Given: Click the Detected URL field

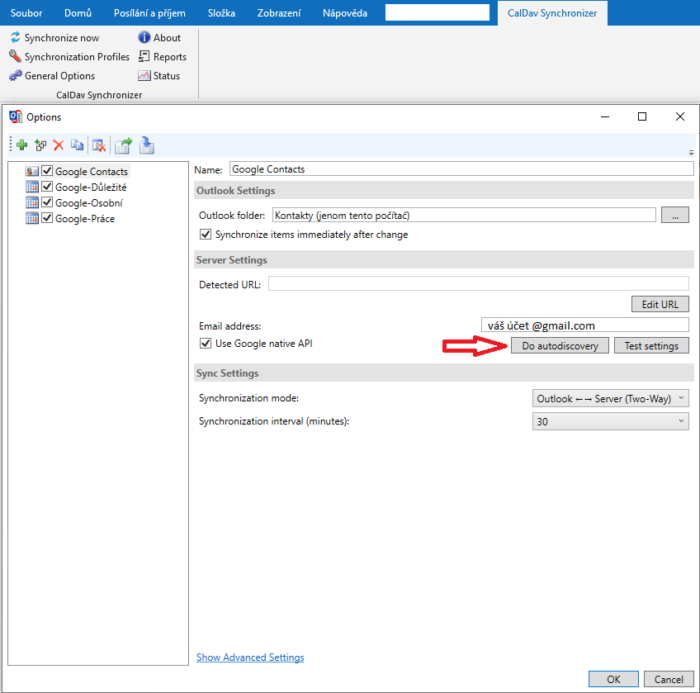Looking at the screenshot, I should coord(478,284).
